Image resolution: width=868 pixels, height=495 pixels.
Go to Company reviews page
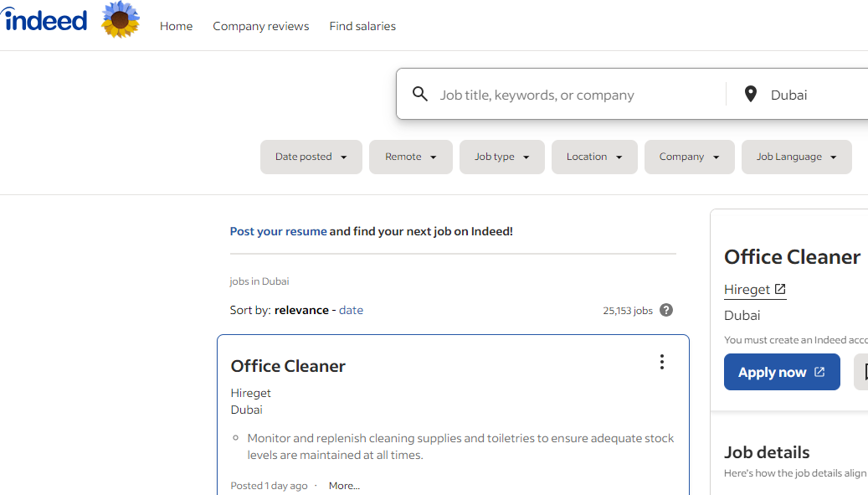pyautogui.click(x=260, y=26)
